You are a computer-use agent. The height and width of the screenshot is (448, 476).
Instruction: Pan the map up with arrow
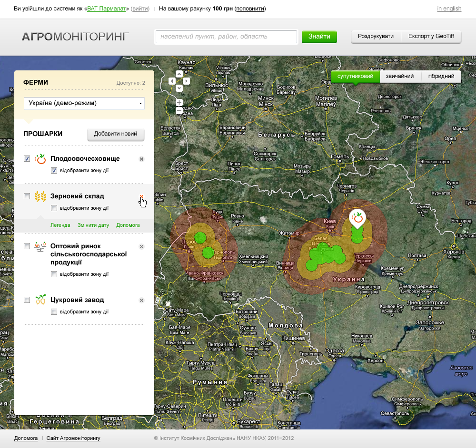pyautogui.click(x=179, y=74)
